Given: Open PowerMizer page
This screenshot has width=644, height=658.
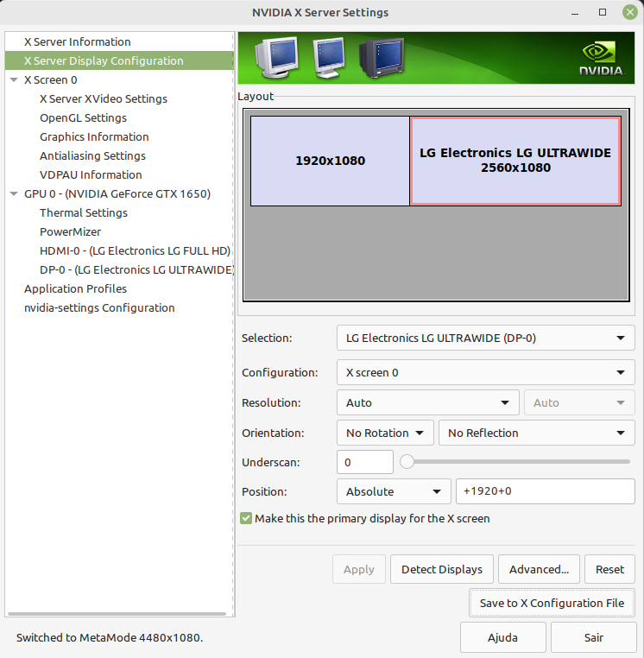Looking at the screenshot, I should click(70, 231).
